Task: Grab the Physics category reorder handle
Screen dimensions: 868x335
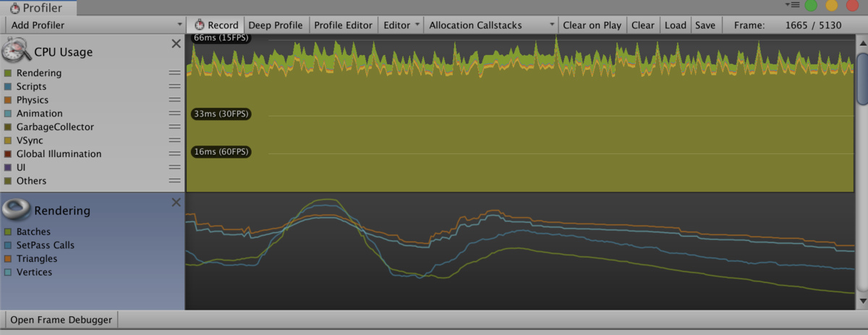Action: click(x=174, y=100)
